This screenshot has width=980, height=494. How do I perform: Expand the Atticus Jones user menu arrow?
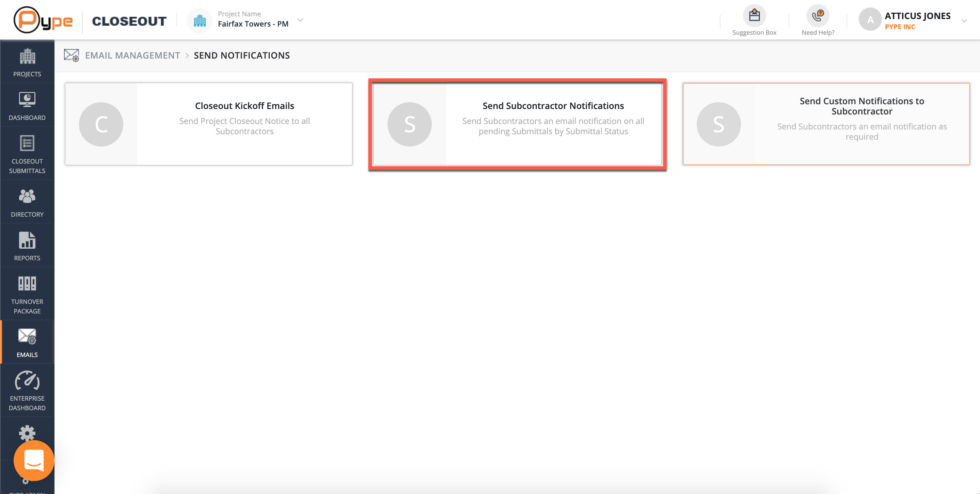[x=964, y=21]
